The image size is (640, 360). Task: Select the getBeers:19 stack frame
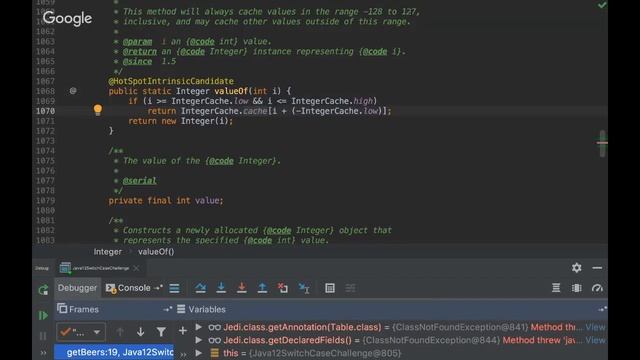(x=114, y=352)
